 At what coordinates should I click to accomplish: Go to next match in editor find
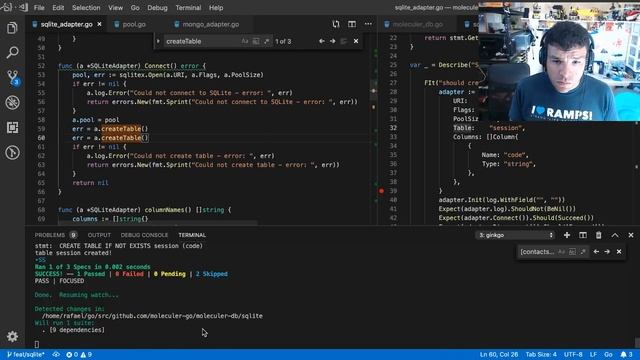333,41
